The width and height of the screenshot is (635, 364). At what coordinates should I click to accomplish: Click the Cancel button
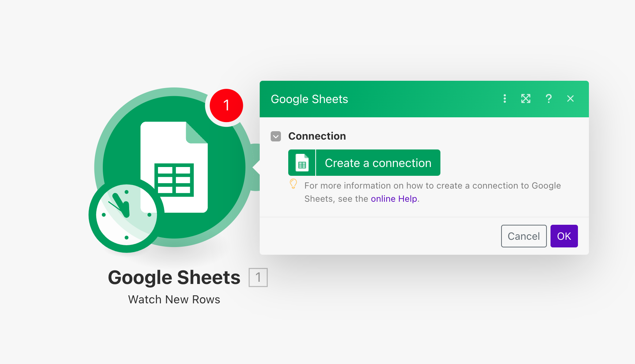(x=524, y=236)
